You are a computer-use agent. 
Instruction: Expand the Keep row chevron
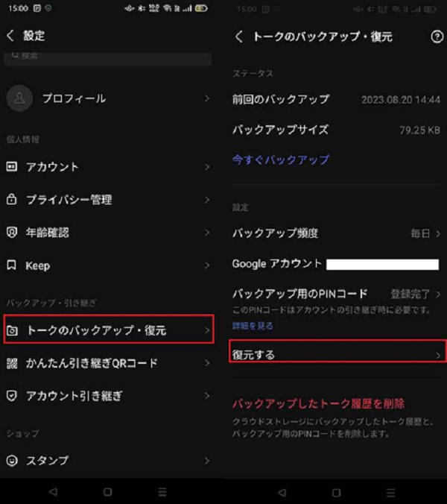pyautogui.click(x=207, y=265)
